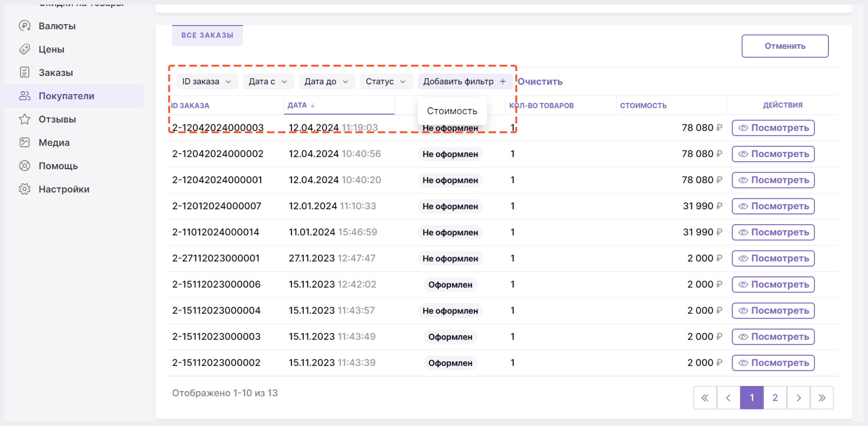Click eye icon for order 2-27112023000001
The height and width of the screenshot is (426, 868).
click(743, 258)
